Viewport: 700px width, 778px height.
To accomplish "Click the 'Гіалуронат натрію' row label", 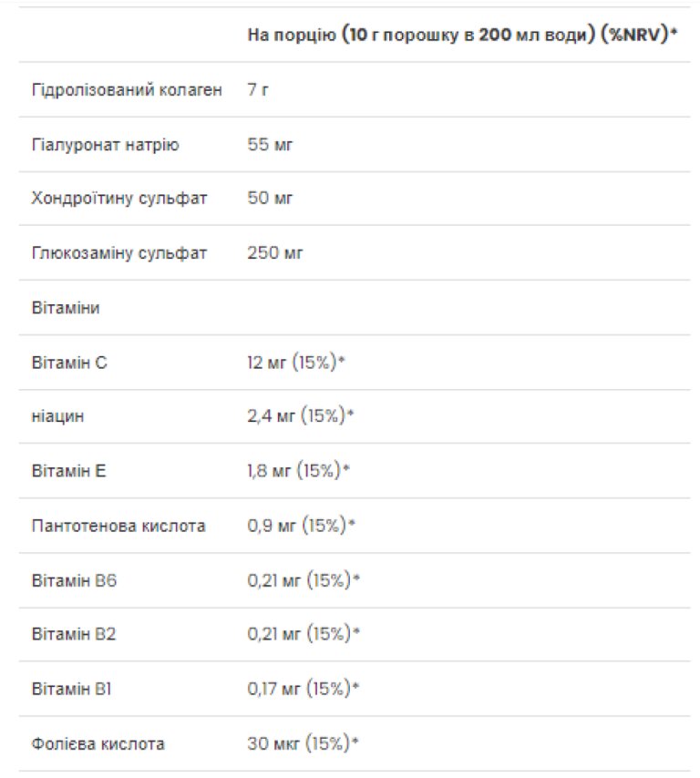I will [106, 145].
